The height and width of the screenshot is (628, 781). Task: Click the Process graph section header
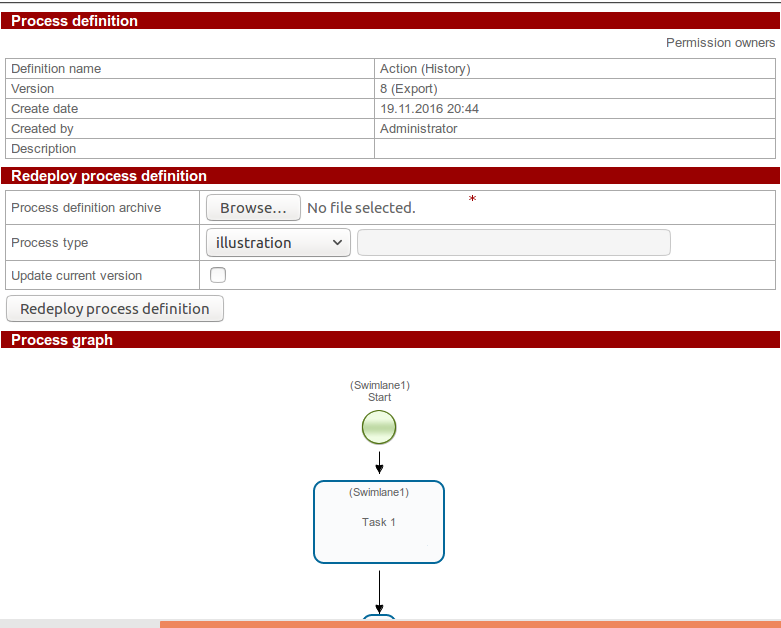[x=62, y=340]
